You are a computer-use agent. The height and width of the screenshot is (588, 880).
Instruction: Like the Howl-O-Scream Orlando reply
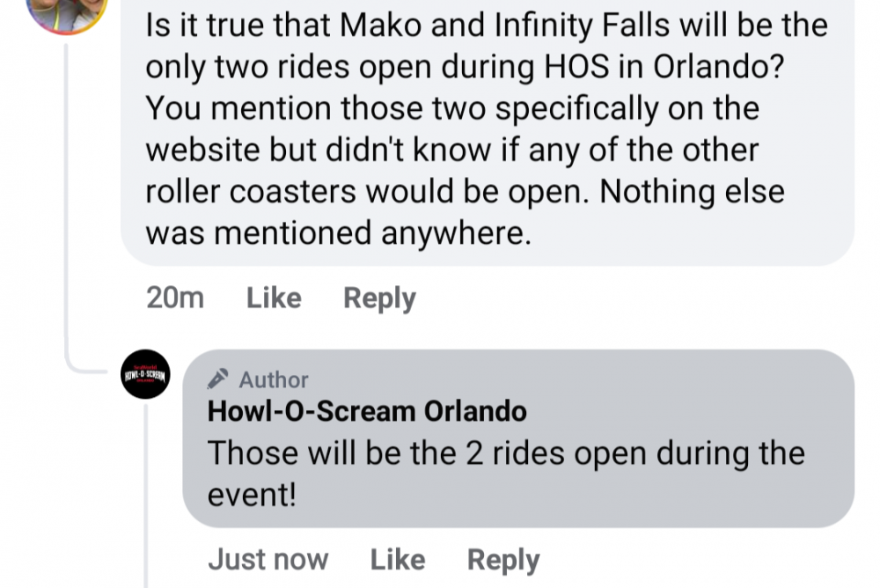[x=398, y=559]
